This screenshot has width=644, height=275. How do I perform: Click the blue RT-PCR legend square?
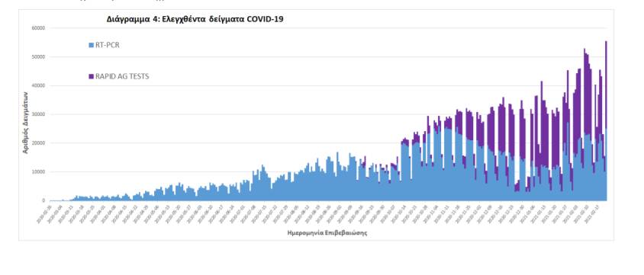point(91,45)
